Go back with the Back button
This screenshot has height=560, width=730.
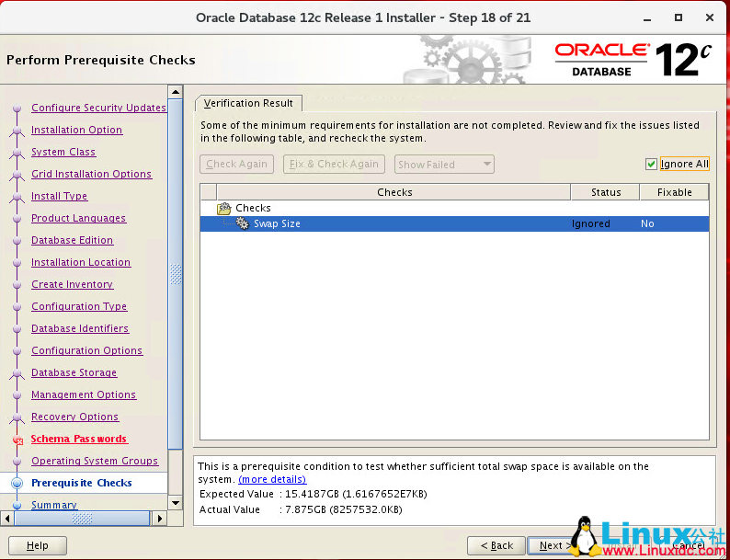[x=496, y=545]
